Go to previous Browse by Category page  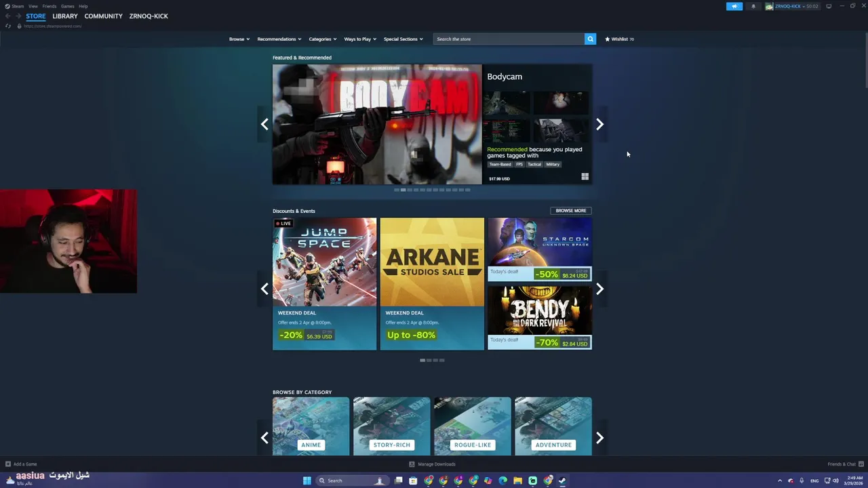[x=264, y=438]
